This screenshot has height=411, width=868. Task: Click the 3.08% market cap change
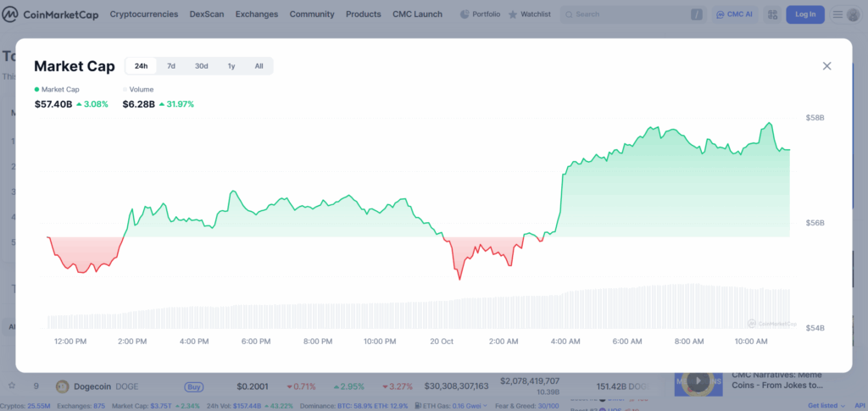pyautogui.click(x=92, y=104)
